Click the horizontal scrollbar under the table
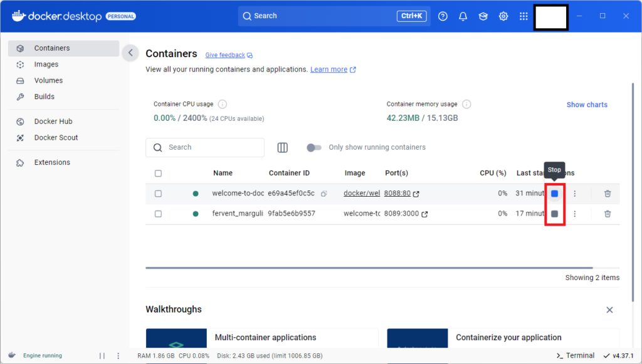 [x=369, y=268]
